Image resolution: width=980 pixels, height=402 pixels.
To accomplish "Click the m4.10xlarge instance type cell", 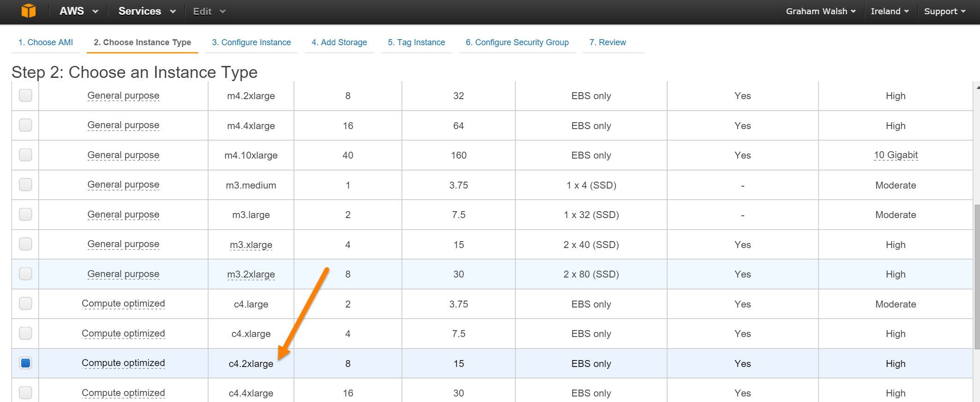I will tap(251, 155).
